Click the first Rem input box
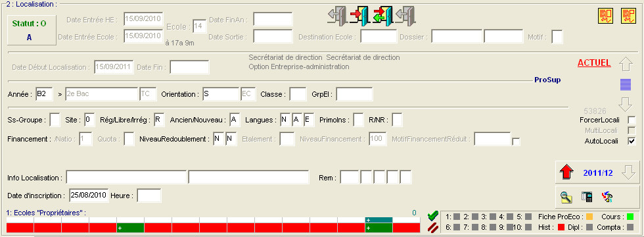The image size is (644, 237). pos(350,177)
